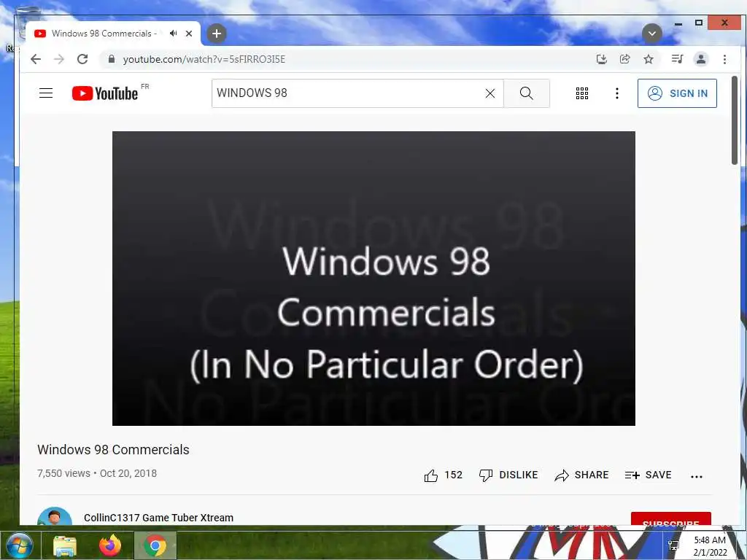Viewport: 747px width, 560px height.
Task: Click the Windows 98 Commercials video title
Action: coord(113,449)
